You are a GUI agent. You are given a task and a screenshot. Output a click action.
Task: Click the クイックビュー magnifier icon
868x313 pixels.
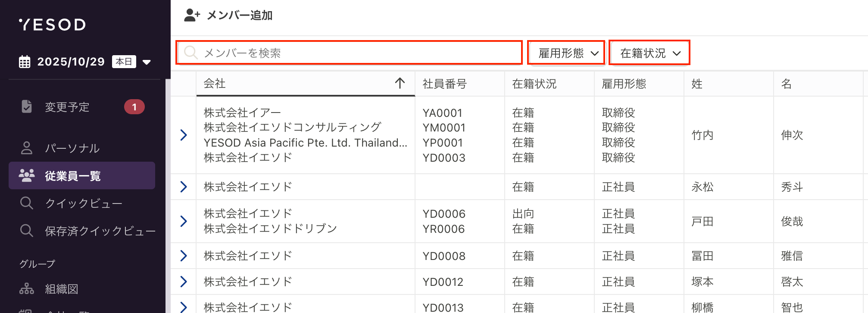coord(27,203)
